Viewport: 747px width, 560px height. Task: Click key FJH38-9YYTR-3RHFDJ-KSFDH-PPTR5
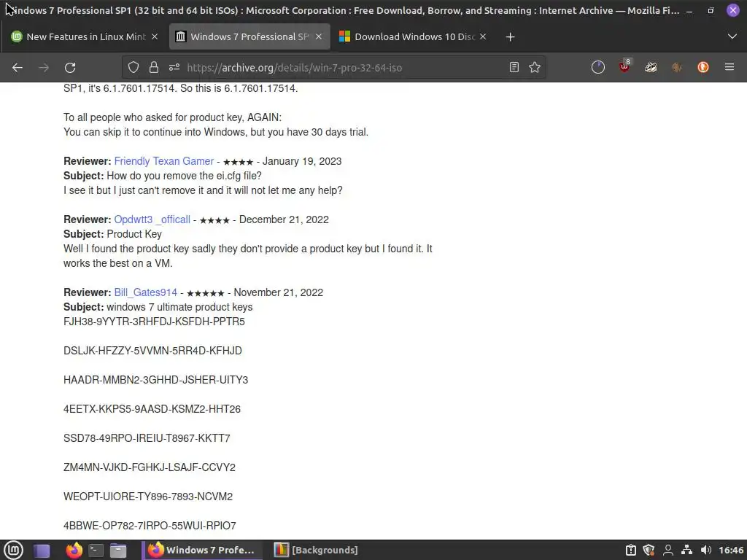154,322
